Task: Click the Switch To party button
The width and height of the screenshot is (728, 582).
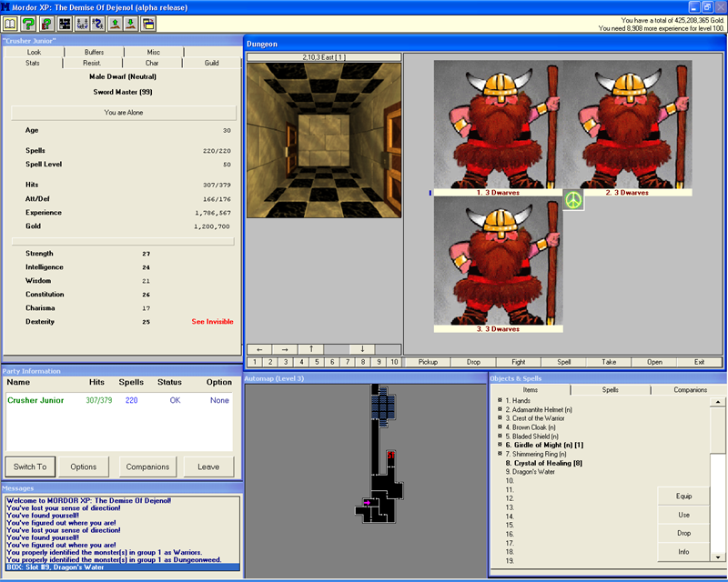Action: click(x=30, y=467)
